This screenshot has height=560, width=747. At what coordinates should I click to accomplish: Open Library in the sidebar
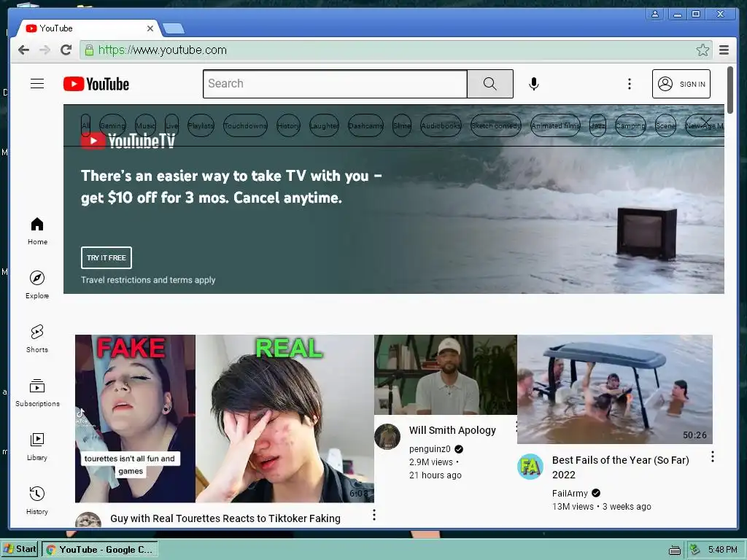[x=37, y=447]
